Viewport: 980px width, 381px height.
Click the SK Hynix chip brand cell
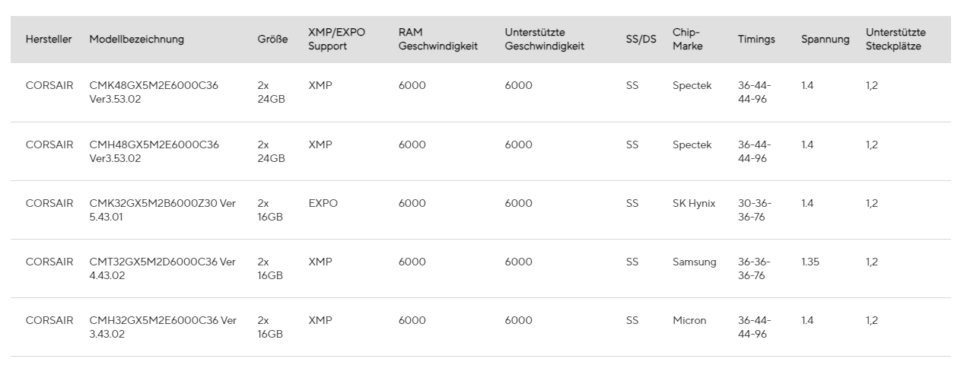pos(694,204)
